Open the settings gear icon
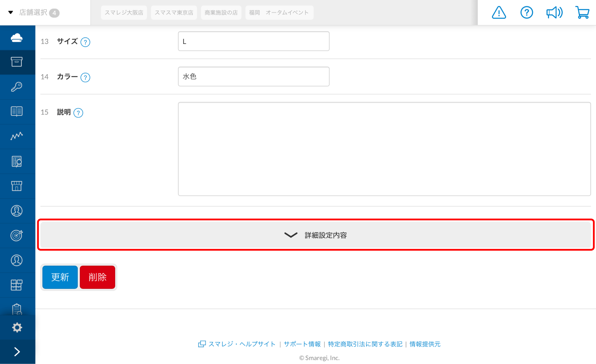Screen dimensions: 596x364 (17, 328)
